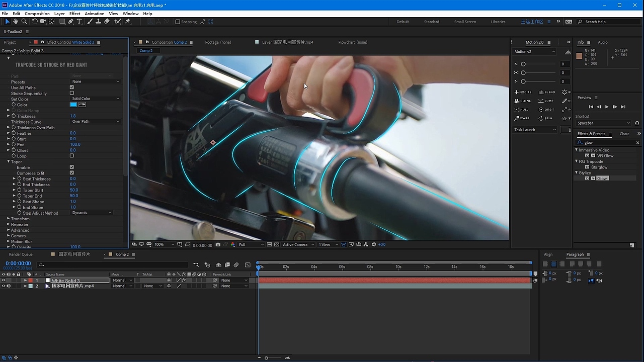Open the Composition menu
This screenshot has width=644, height=362.
pyautogui.click(x=37, y=14)
